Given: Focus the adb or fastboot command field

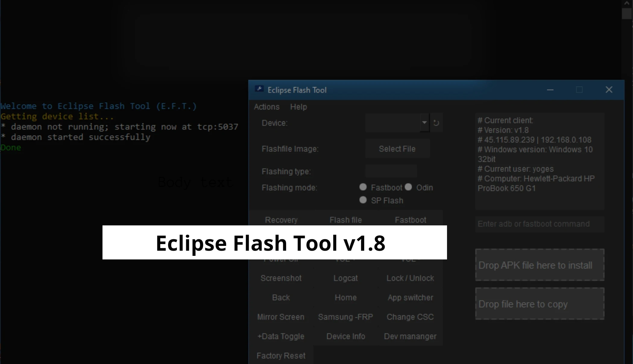Looking at the screenshot, I should [x=539, y=224].
